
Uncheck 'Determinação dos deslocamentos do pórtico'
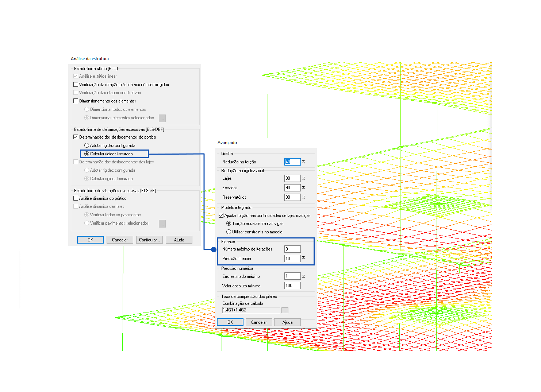click(x=76, y=137)
